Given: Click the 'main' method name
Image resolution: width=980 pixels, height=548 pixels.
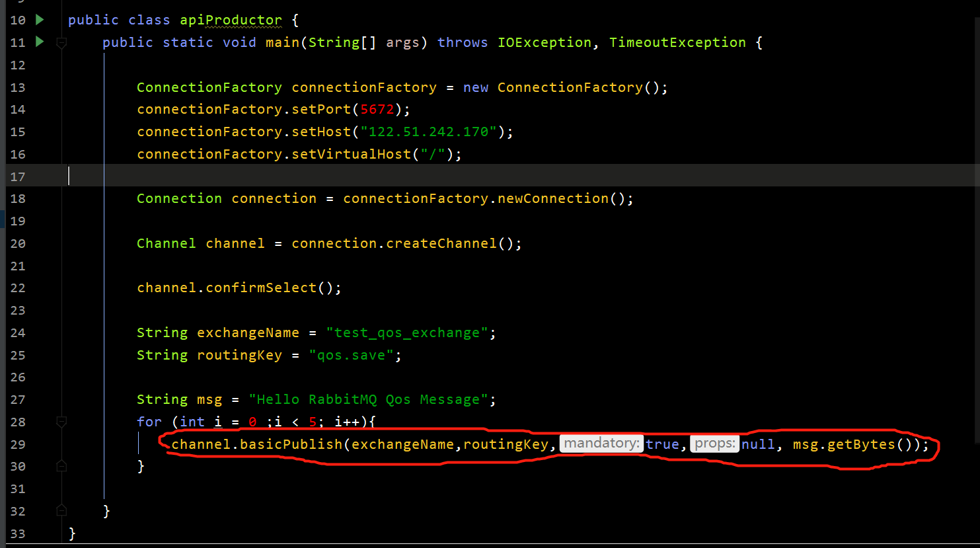Looking at the screenshot, I should pyautogui.click(x=283, y=42).
